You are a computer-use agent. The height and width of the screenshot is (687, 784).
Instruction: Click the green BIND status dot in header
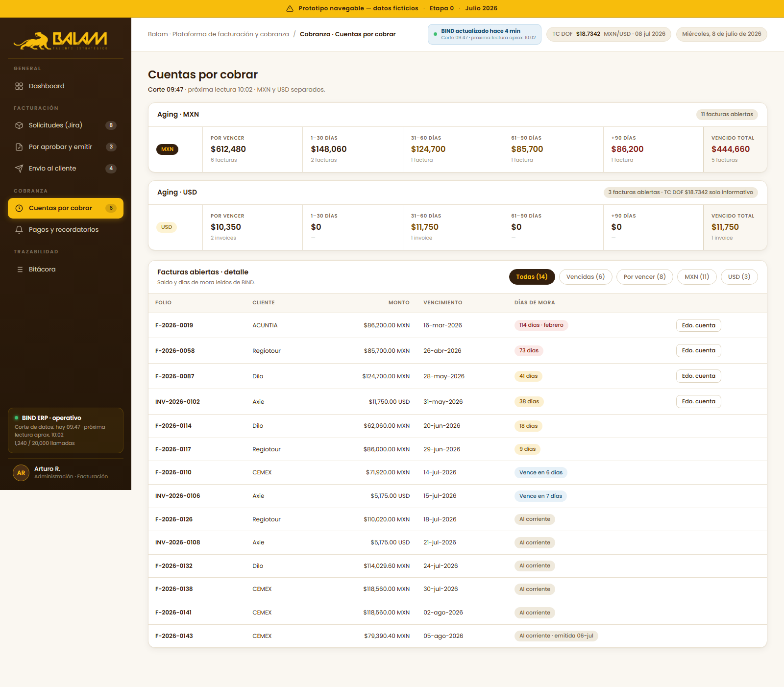[435, 34]
